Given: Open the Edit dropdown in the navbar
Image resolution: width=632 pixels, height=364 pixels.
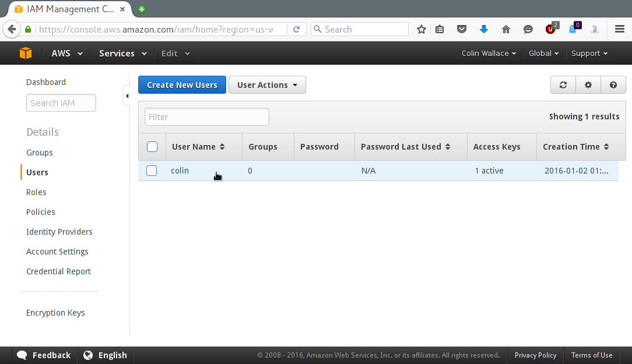Looking at the screenshot, I should click(x=175, y=53).
